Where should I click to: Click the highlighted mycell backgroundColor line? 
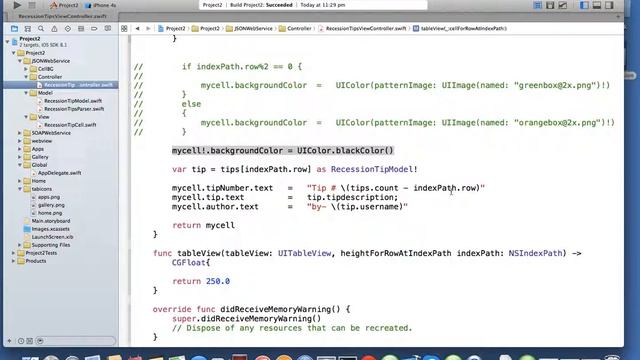[282, 151]
